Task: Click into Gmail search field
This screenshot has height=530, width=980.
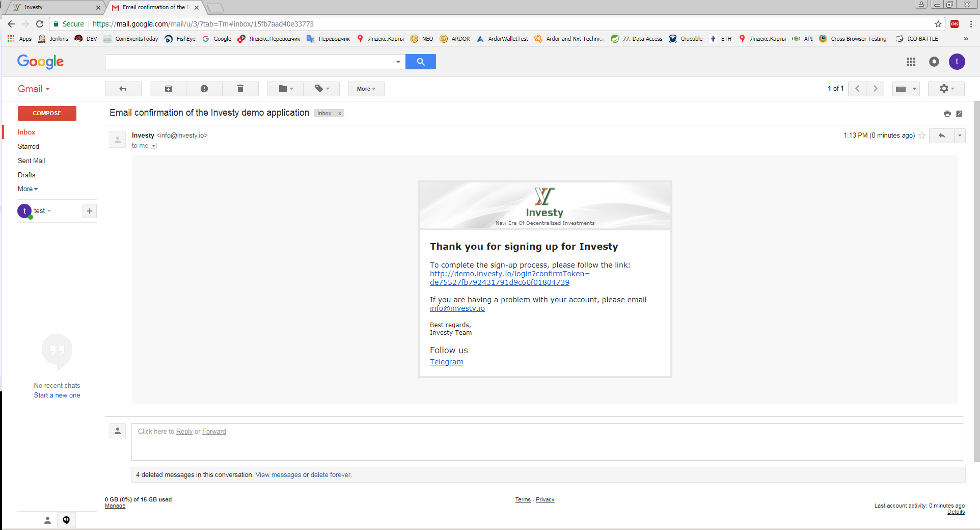Action: [x=249, y=62]
